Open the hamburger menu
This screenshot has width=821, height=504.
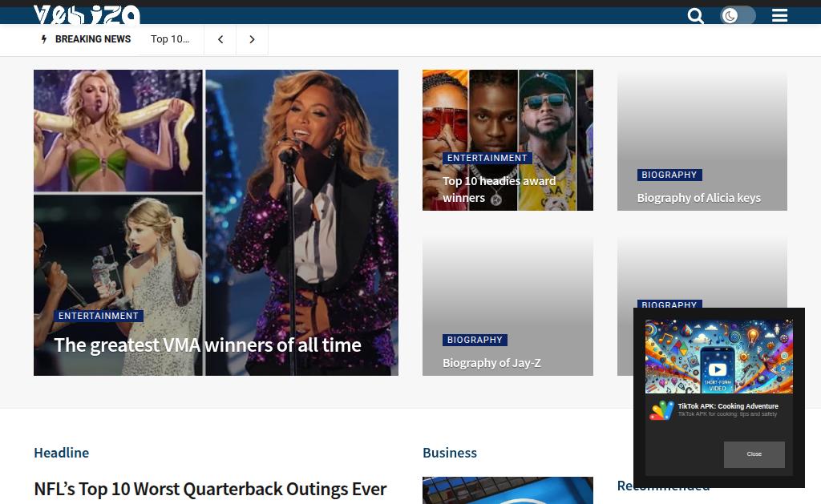779,16
